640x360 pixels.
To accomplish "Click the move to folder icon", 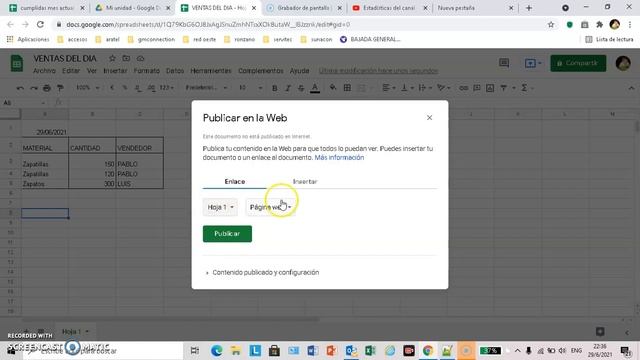I will point(126,58).
